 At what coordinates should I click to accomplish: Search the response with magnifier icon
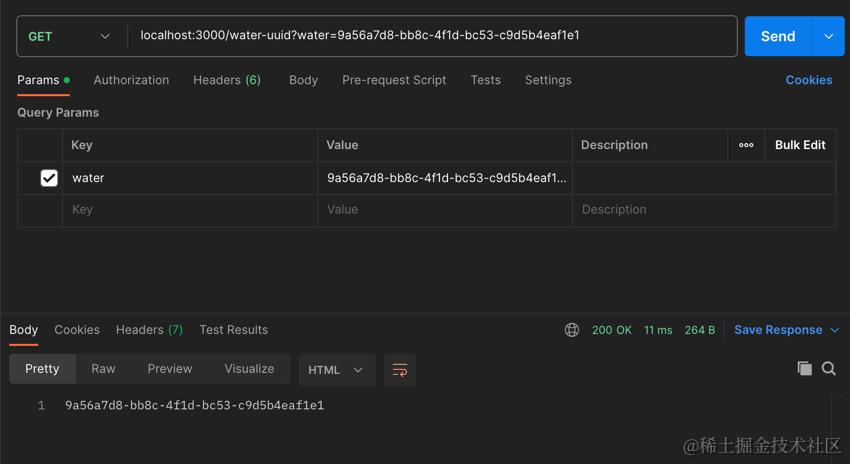click(829, 369)
